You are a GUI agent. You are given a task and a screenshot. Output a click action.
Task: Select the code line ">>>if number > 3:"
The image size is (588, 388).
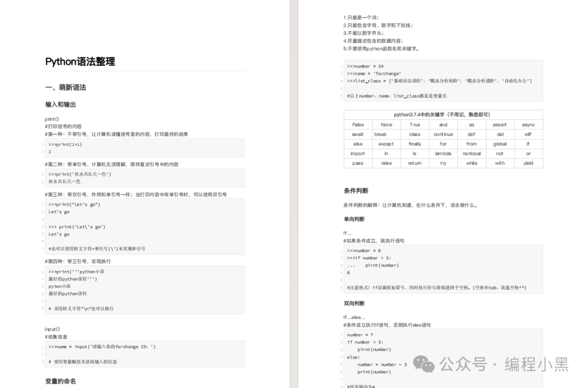(x=369, y=258)
